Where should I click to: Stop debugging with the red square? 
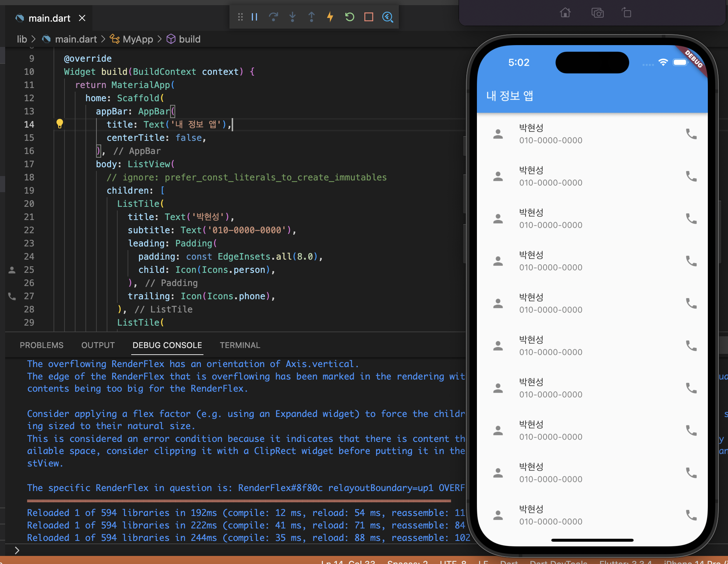coord(369,17)
